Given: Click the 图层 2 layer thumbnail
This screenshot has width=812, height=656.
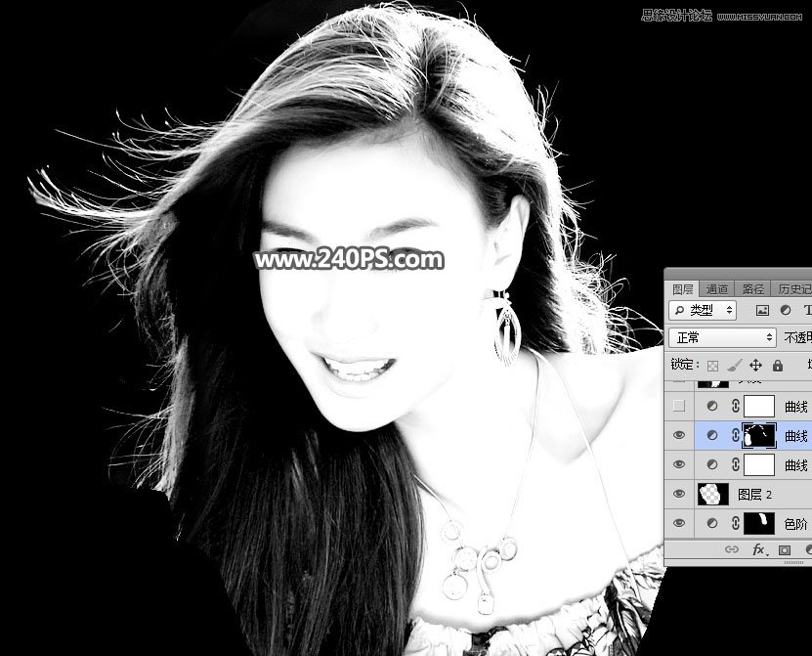Looking at the screenshot, I should 711,495.
